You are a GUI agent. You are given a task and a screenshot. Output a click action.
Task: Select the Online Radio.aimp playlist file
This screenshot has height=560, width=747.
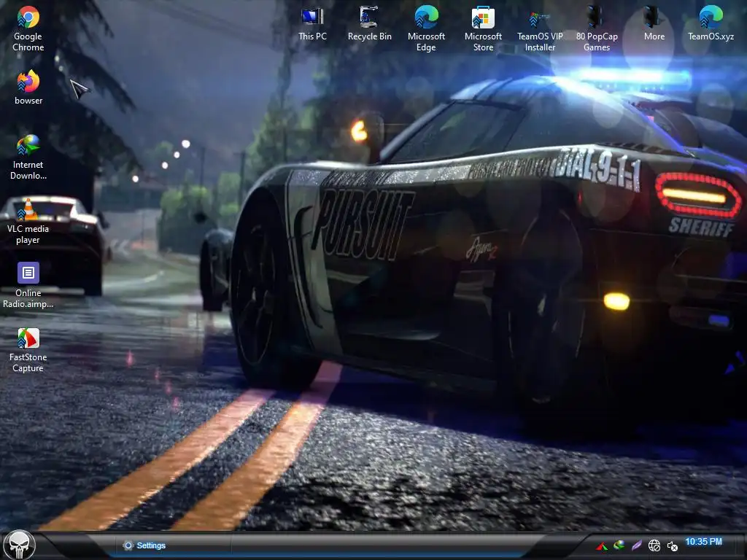click(28, 285)
